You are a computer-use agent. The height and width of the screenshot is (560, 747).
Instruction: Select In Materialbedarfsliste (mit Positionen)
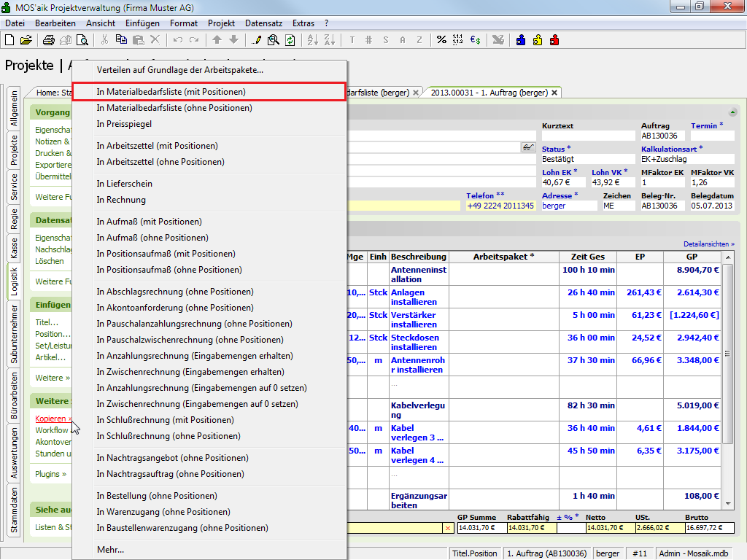[x=209, y=91]
